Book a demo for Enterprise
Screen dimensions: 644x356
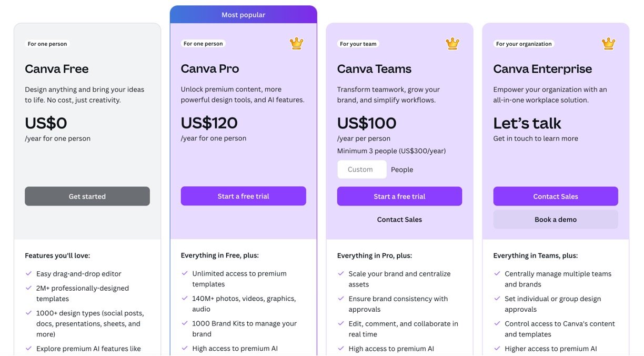[556, 220]
